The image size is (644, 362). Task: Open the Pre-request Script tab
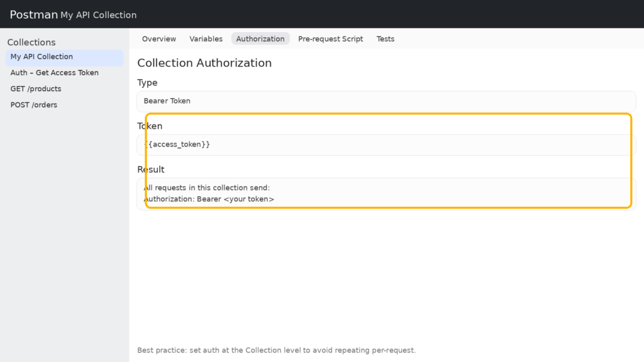[330, 39]
